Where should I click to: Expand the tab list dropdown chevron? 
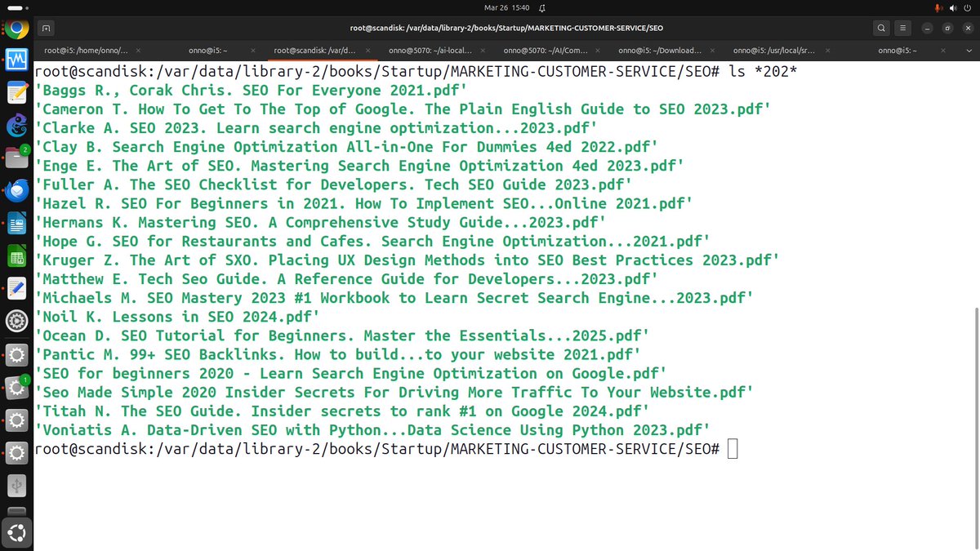pos(971,50)
